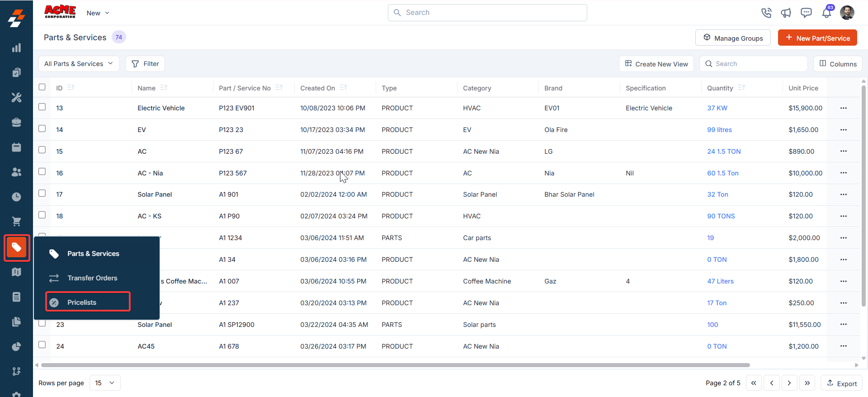Open the Columns chooser

pos(838,64)
